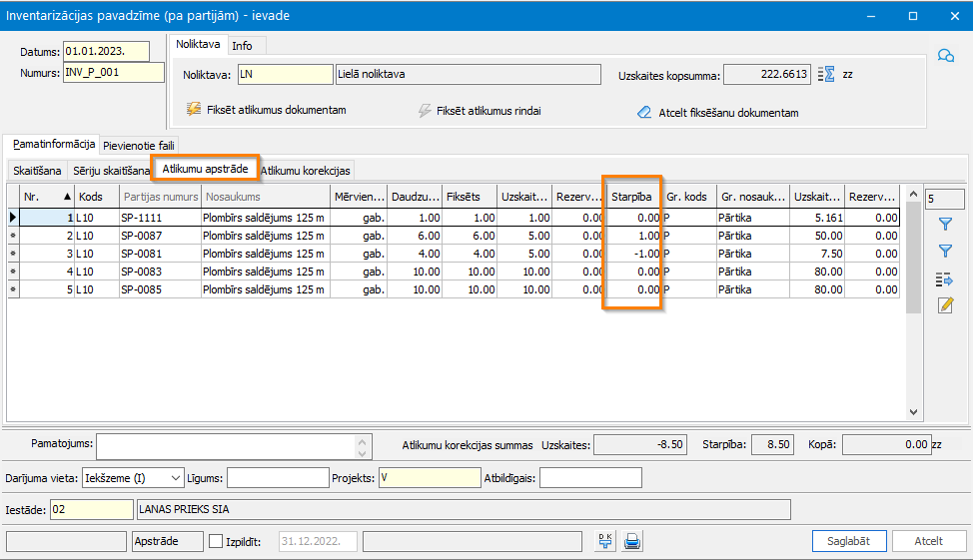Click the chat bubbles icon
Image resolution: width=973 pixels, height=560 pixels.
click(945, 56)
